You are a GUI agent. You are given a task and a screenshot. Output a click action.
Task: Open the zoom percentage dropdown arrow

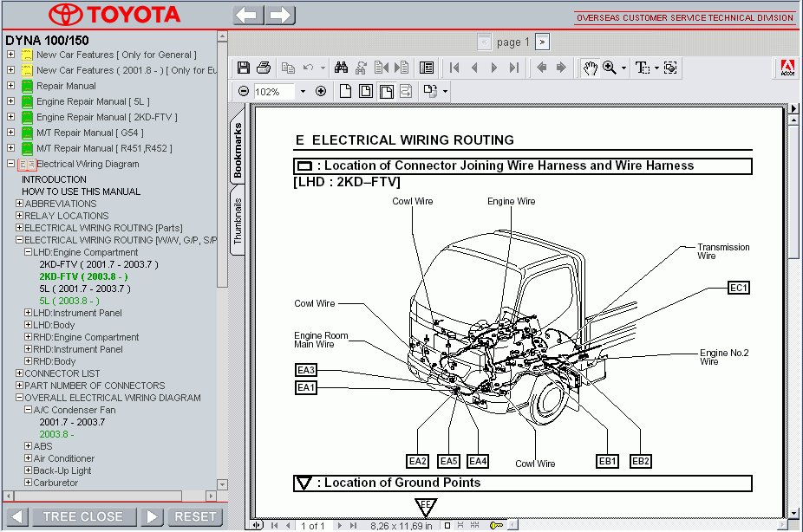click(x=303, y=92)
